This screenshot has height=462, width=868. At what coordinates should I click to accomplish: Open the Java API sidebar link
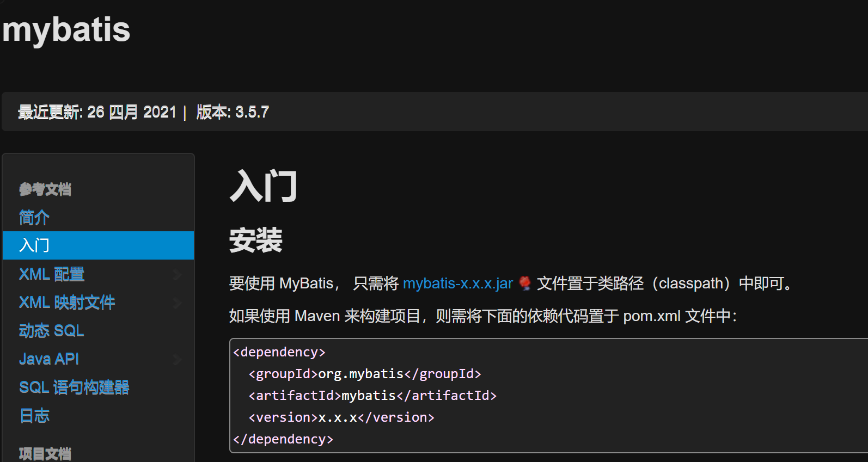point(49,359)
